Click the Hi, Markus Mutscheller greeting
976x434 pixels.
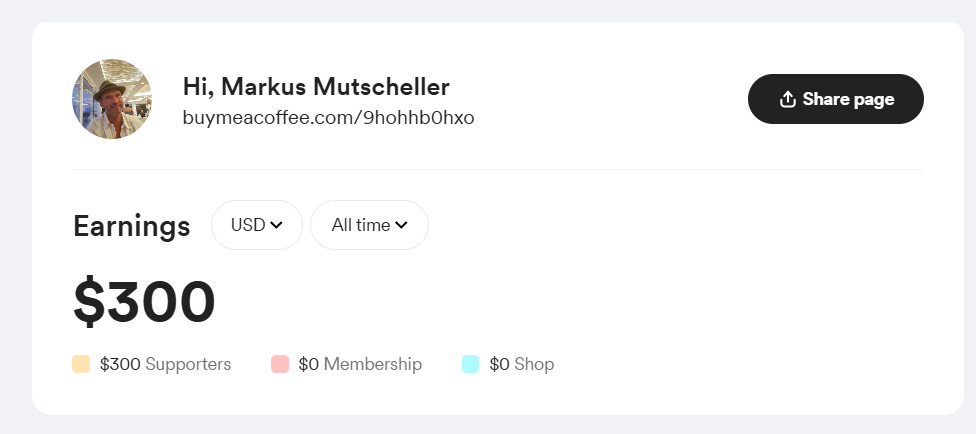pyautogui.click(x=316, y=87)
